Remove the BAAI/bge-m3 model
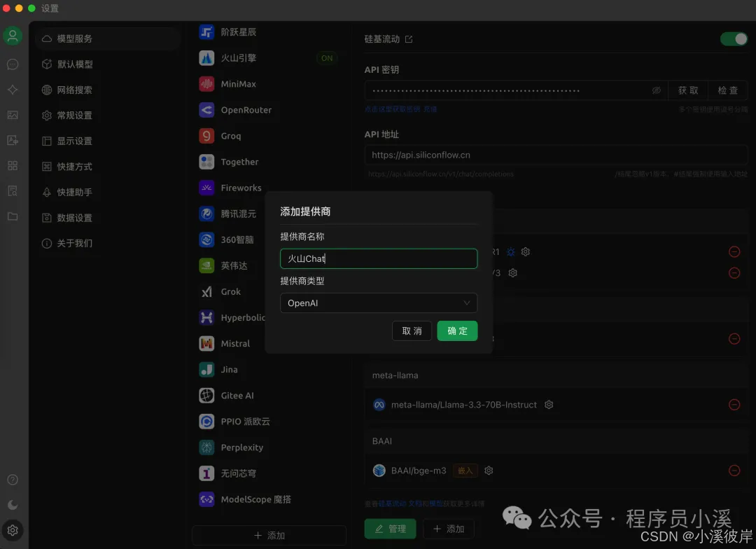 (734, 471)
